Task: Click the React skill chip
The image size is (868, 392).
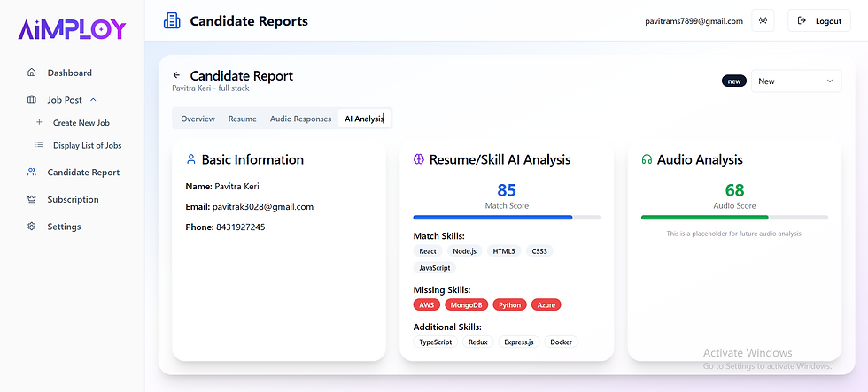Action: pos(427,251)
